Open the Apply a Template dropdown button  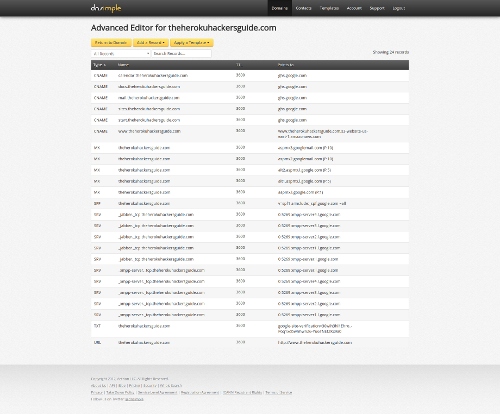[192, 43]
